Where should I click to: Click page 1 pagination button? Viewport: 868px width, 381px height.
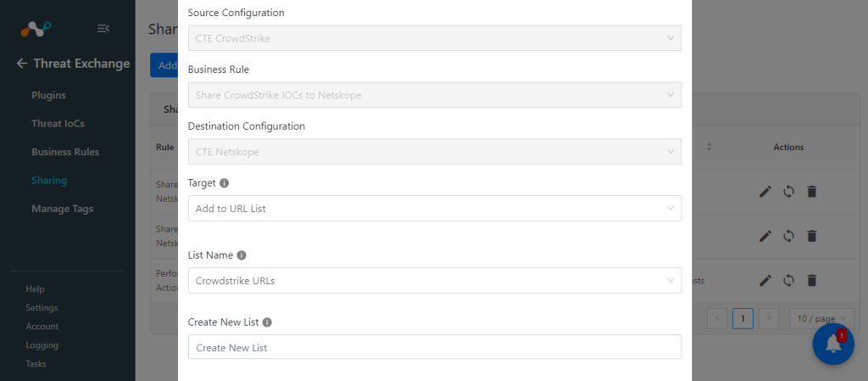pyautogui.click(x=743, y=318)
